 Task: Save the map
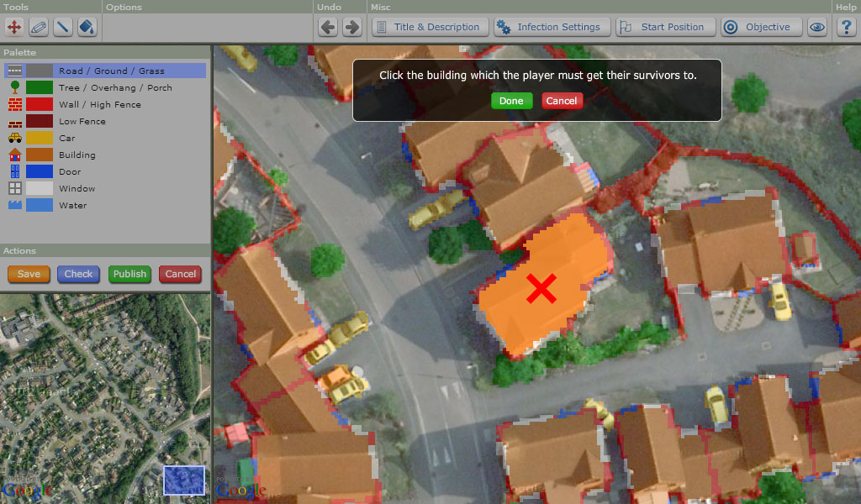pos(29,274)
